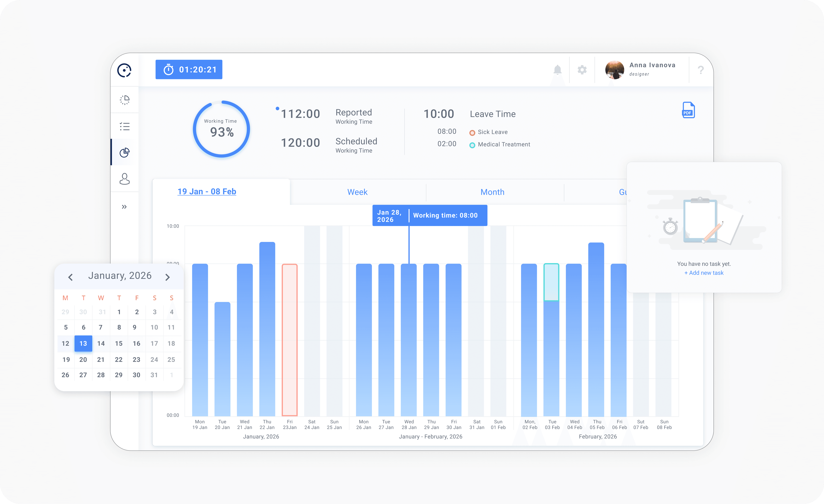Click the Add new task link
Viewport: 824px width, 504px height.
(x=704, y=273)
